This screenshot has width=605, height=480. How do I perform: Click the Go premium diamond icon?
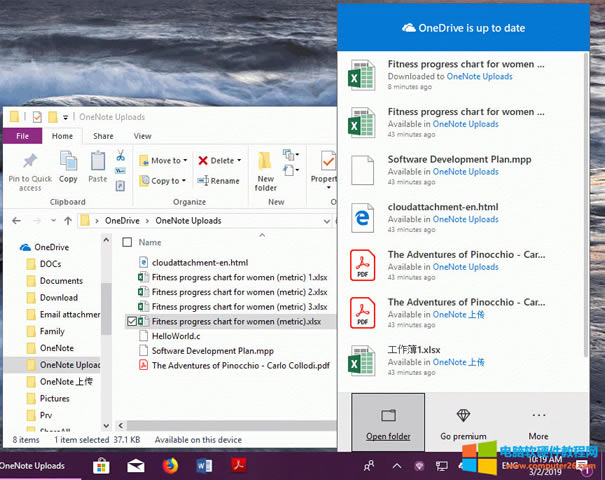click(462, 415)
